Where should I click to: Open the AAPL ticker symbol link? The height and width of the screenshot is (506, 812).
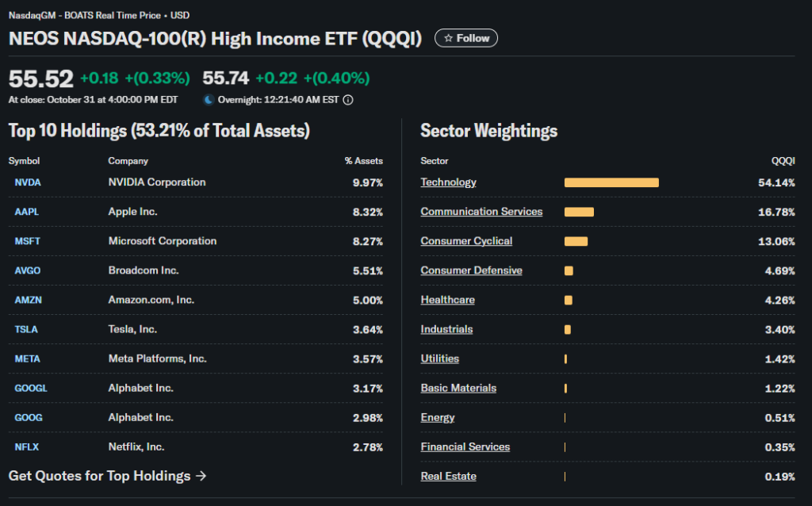point(27,212)
